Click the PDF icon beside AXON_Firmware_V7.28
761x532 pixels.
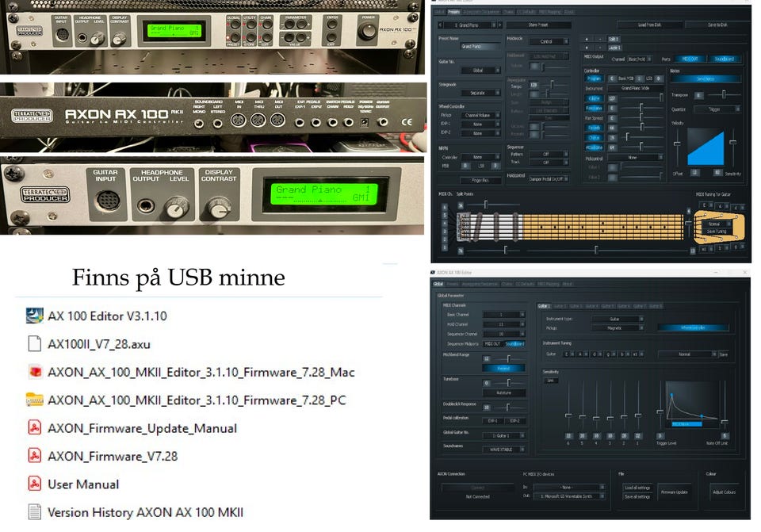[x=34, y=456]
